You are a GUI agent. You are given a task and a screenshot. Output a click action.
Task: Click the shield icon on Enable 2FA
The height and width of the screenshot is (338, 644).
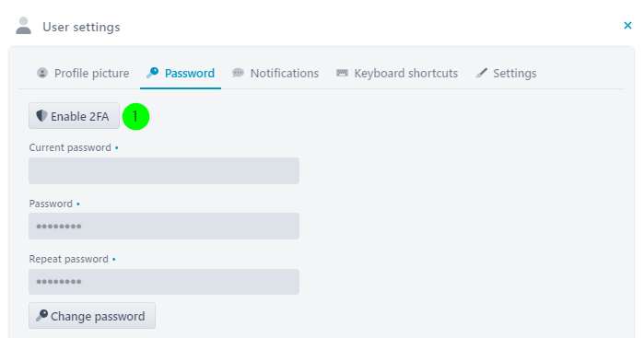point(41,116)
